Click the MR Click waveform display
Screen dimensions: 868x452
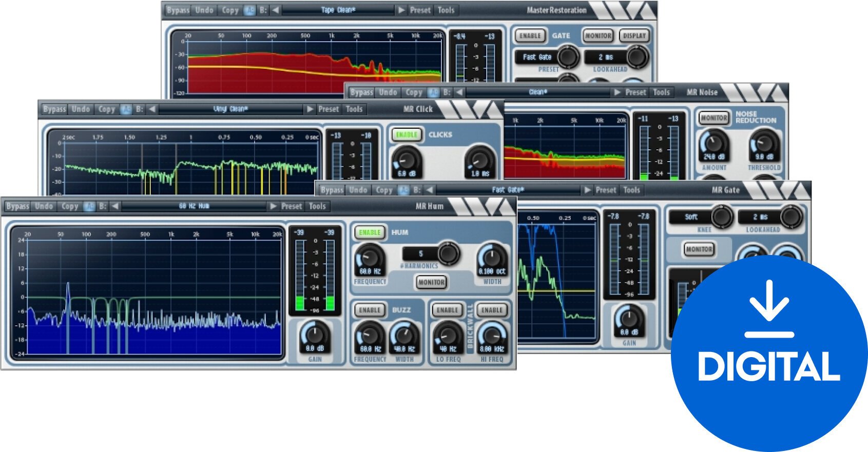(x=185, y=163)
